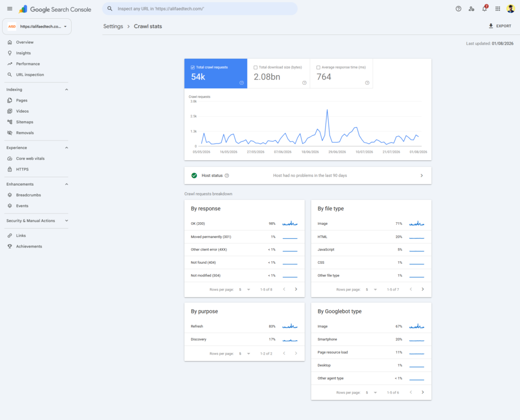Open rows per page dropdown in By file type
This screenshot has width=520, height=420.
371,290
